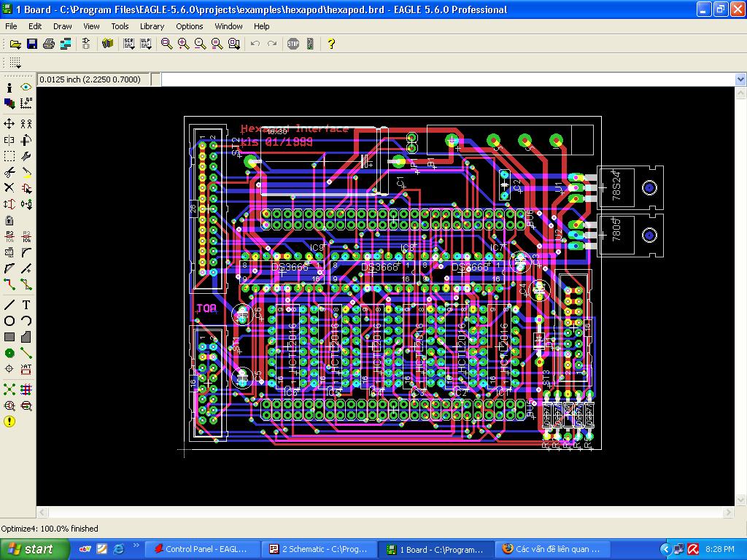This screenshot has width=747, height=560.
Task: Open the Design Rule Check (yellow exclamation)
Action: [x=9, y=421]
